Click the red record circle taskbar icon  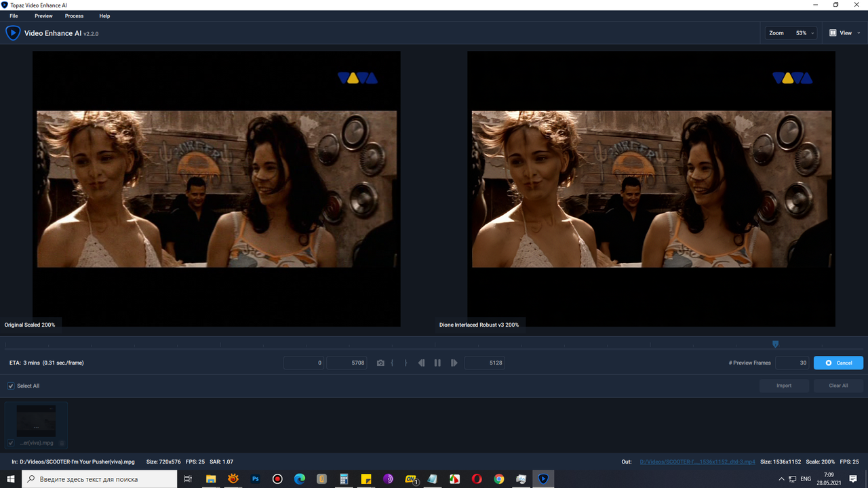[x=277, y=479]
